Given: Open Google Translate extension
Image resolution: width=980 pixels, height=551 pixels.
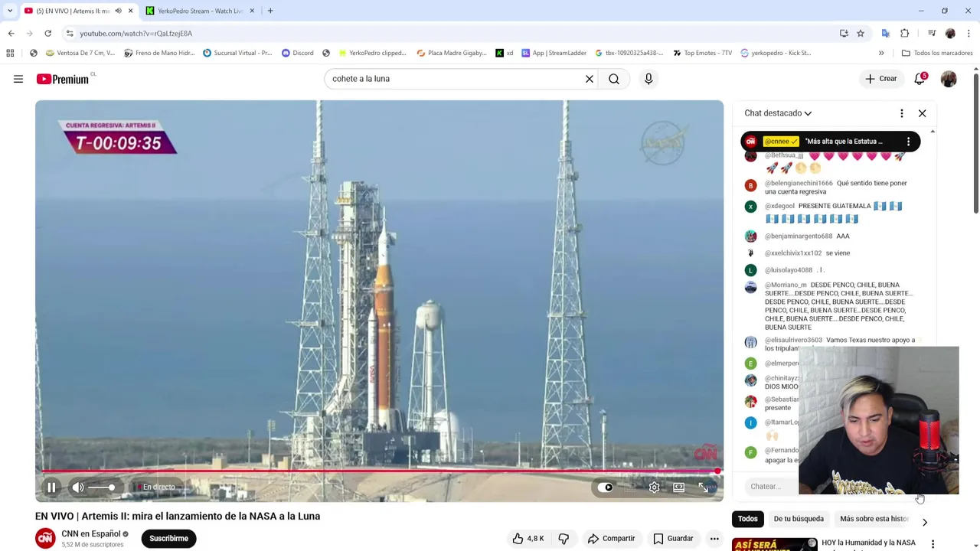Looking at the screenshot, I should coord(886,34).
